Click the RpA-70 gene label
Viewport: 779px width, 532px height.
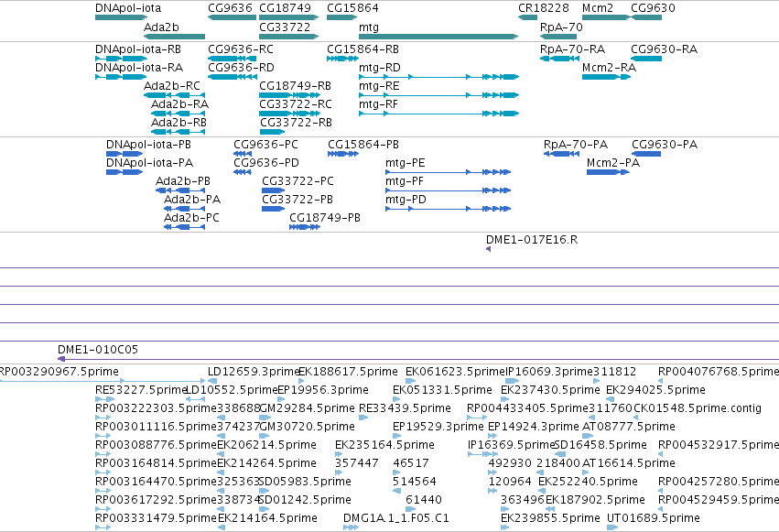tap(561, 27)
